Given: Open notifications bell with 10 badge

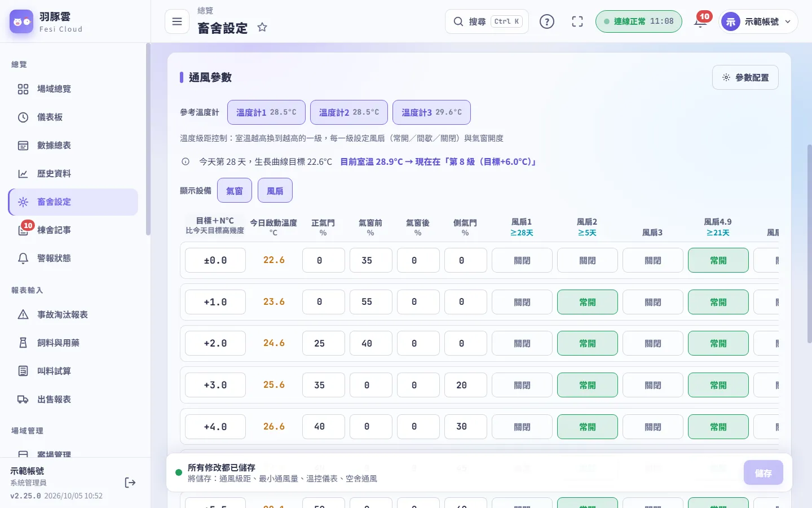Looking at the screenshot, I should coord(701,21).
